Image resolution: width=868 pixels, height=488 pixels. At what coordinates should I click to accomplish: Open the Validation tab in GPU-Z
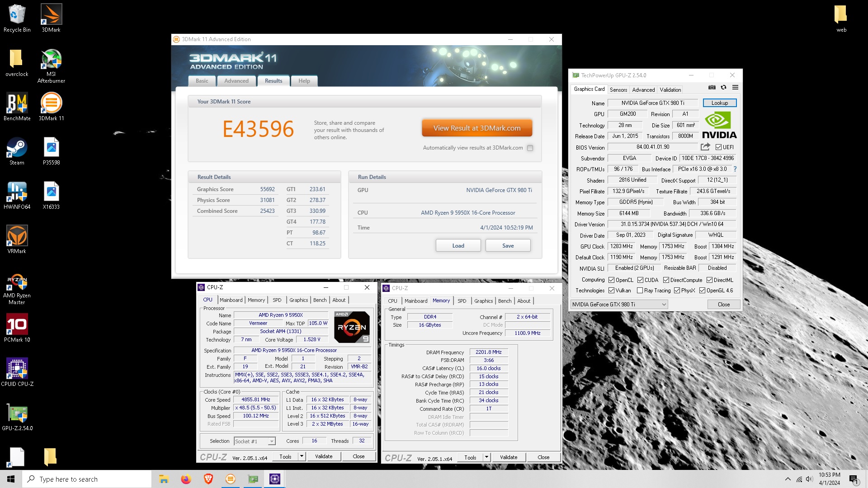click(670, 89)
